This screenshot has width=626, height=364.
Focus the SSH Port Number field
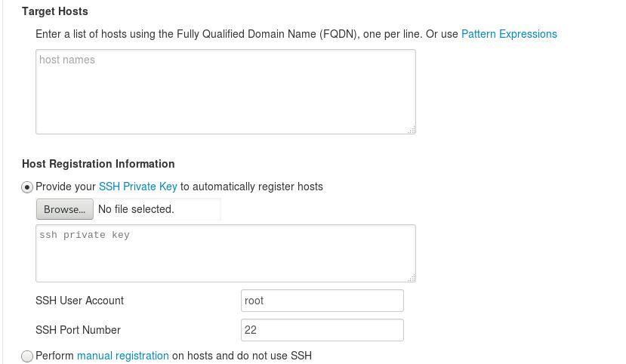coord(322,330)
